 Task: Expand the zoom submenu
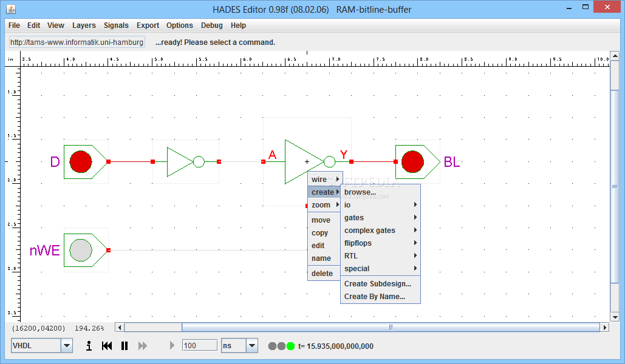(324, 204)
